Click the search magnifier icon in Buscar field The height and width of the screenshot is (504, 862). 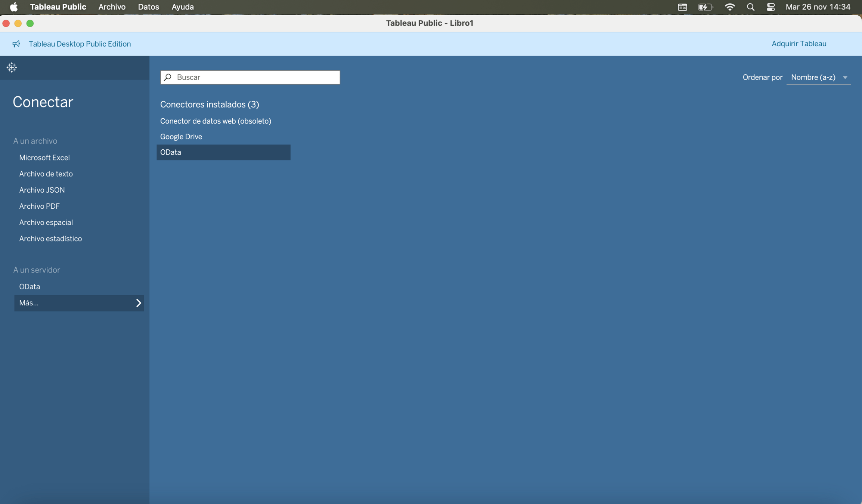pyautogui.click(x=168, y=77)
